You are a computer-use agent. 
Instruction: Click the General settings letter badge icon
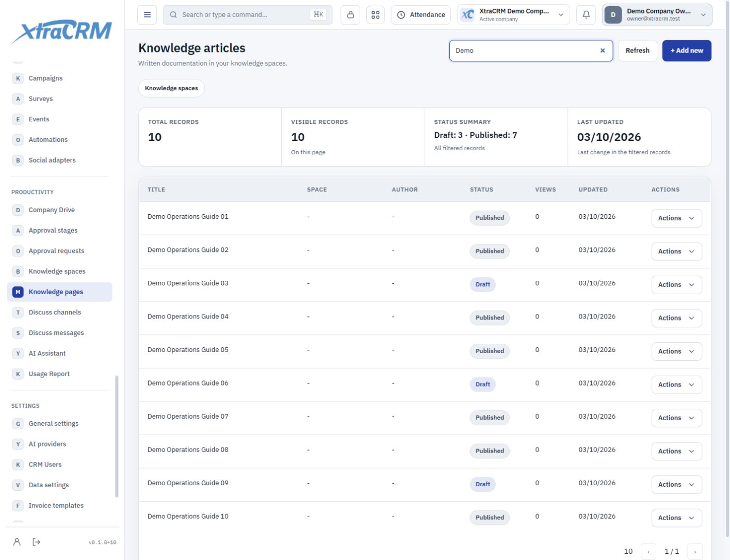point(18,424)
